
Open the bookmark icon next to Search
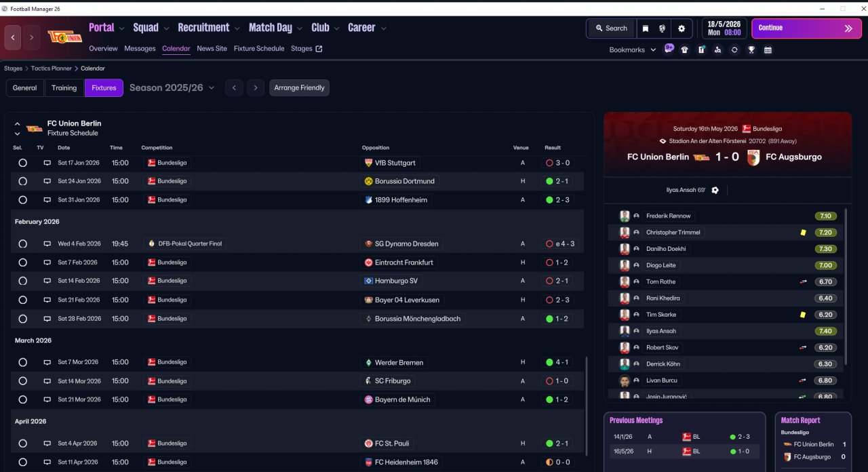coord(646,28)
